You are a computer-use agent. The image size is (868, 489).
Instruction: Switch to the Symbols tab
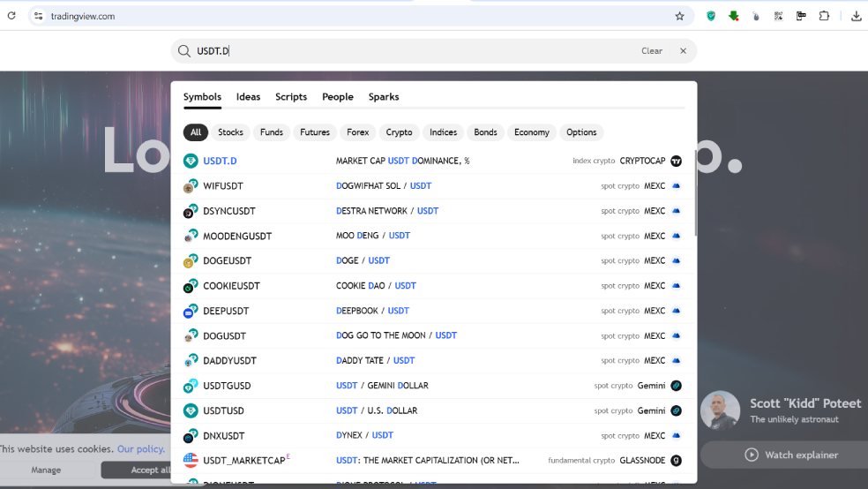(202, 97)
